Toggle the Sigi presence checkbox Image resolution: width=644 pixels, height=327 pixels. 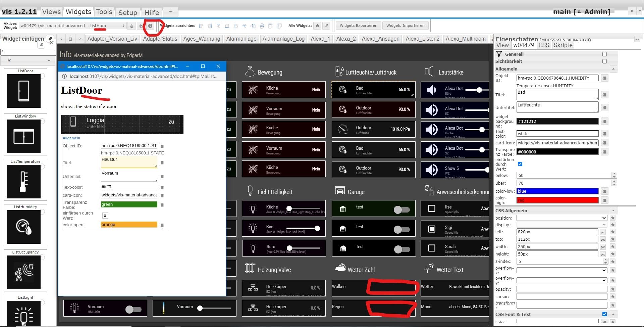coord(432,229)
